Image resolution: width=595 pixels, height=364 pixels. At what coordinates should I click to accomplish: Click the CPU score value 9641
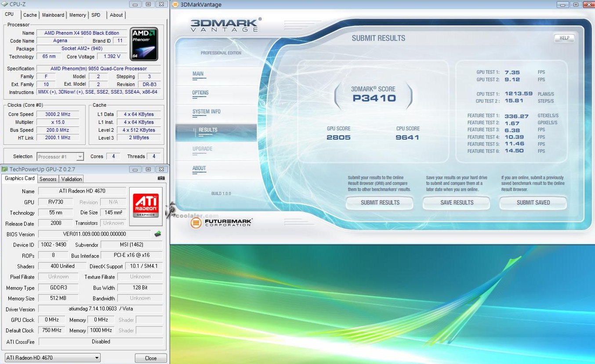click(x=407, y=137)
